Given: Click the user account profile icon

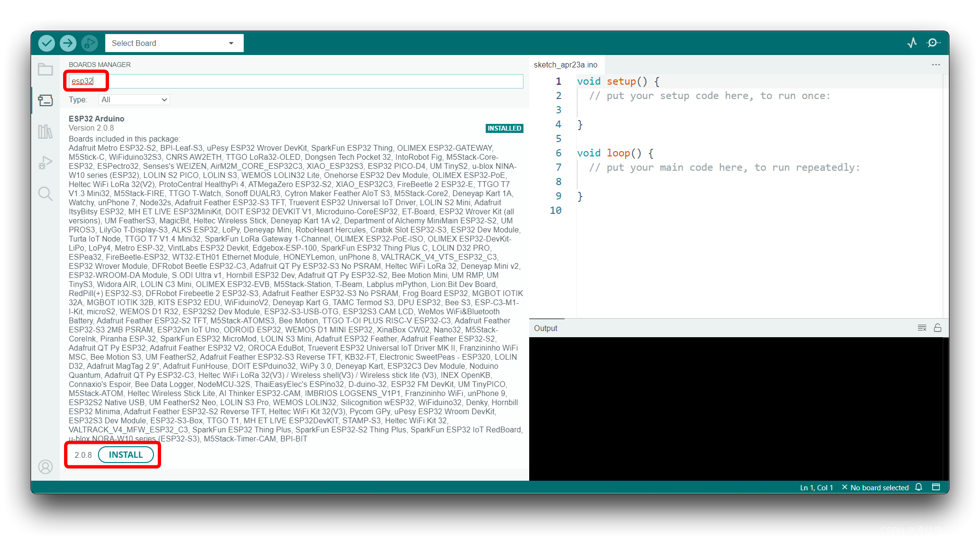Looking at the screenshot, I should click(x=45, y=466).
